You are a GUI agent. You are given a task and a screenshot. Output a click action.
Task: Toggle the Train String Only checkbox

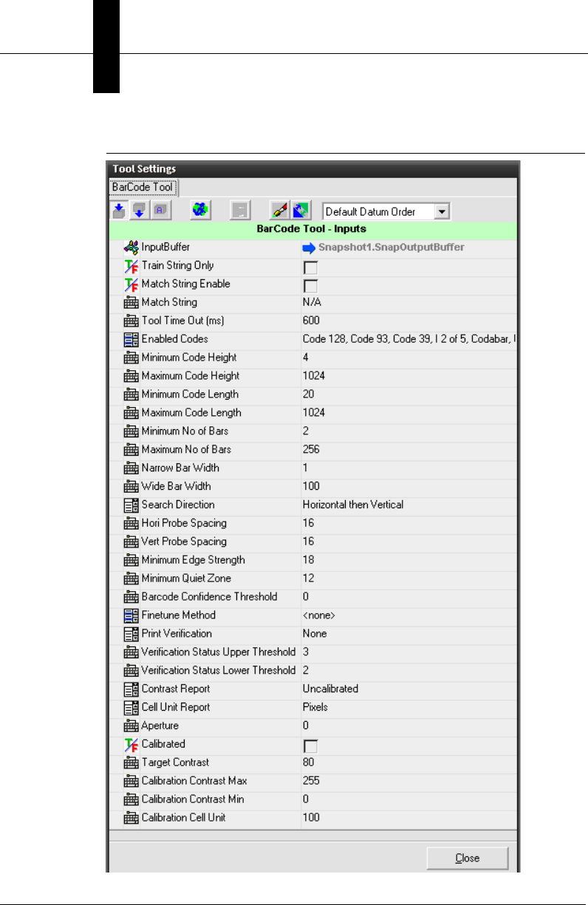pos(311,267)
